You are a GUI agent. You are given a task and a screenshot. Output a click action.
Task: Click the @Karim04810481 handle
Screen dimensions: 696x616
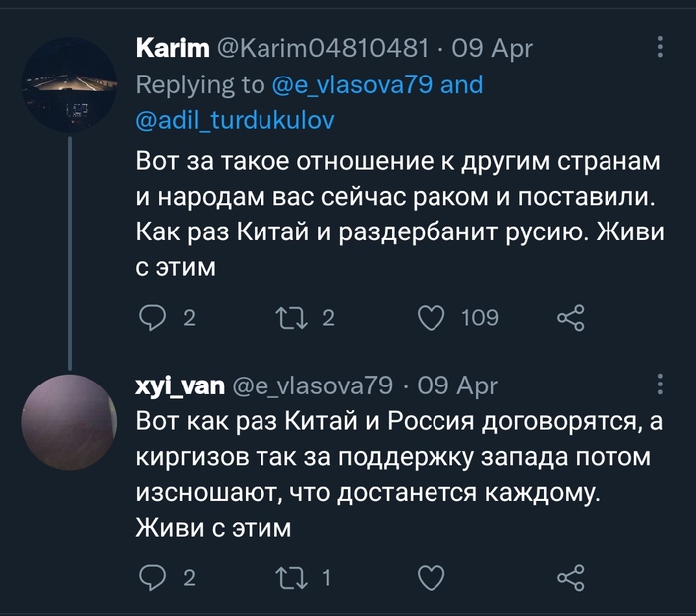(x=321, y=48)
